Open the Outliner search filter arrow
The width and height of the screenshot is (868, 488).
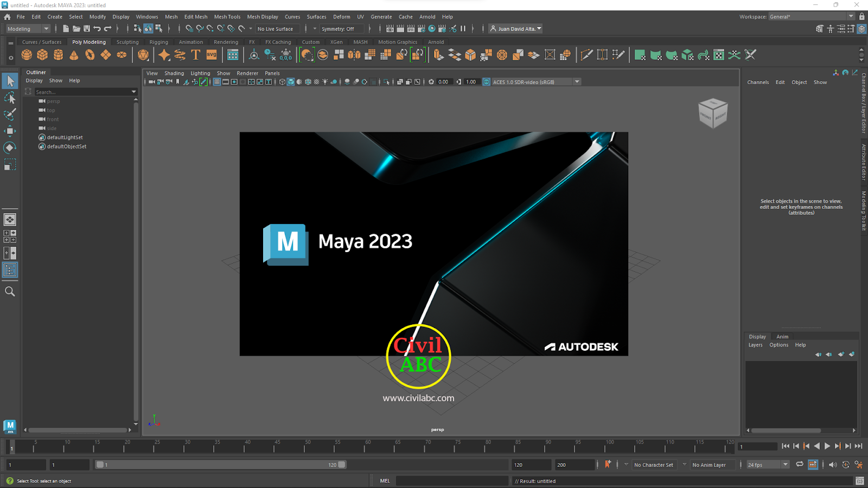click(134, 92)
